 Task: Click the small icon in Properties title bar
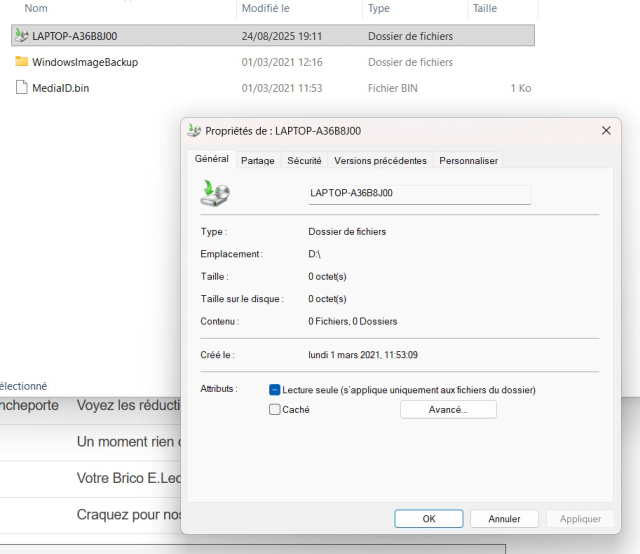(x=194, y=132)
